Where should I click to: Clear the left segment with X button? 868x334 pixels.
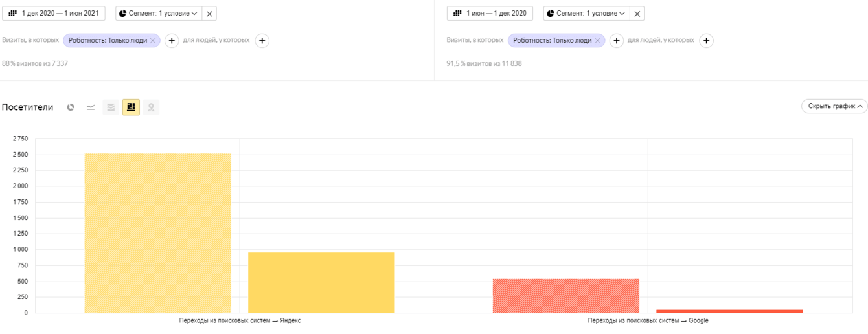pos(209,14)
